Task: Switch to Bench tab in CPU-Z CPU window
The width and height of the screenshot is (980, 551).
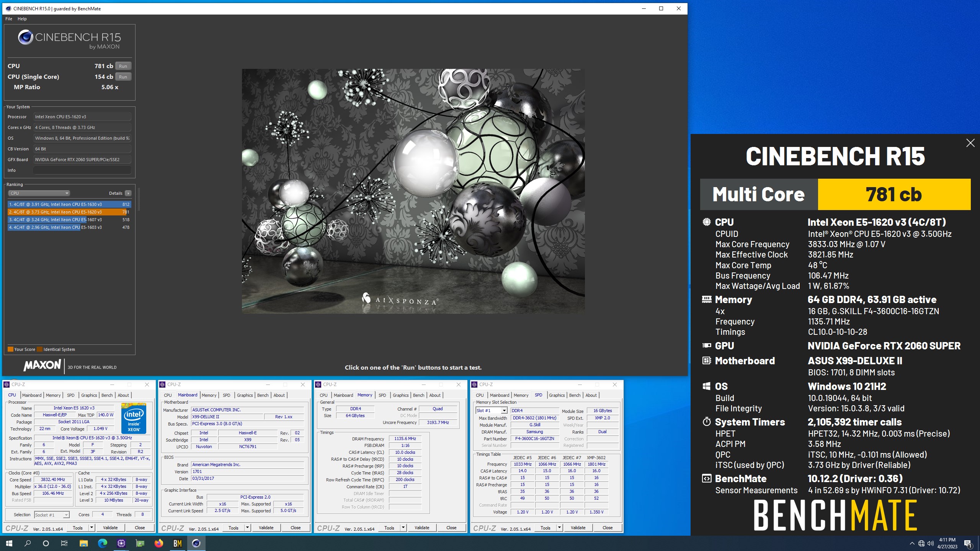Action: click(107, 395)
